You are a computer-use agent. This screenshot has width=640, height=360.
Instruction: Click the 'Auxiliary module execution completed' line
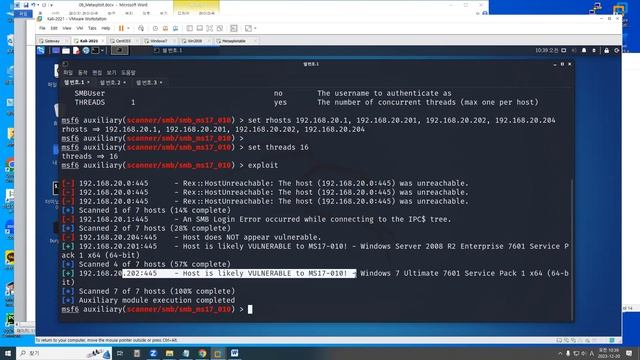pos(148,300)
